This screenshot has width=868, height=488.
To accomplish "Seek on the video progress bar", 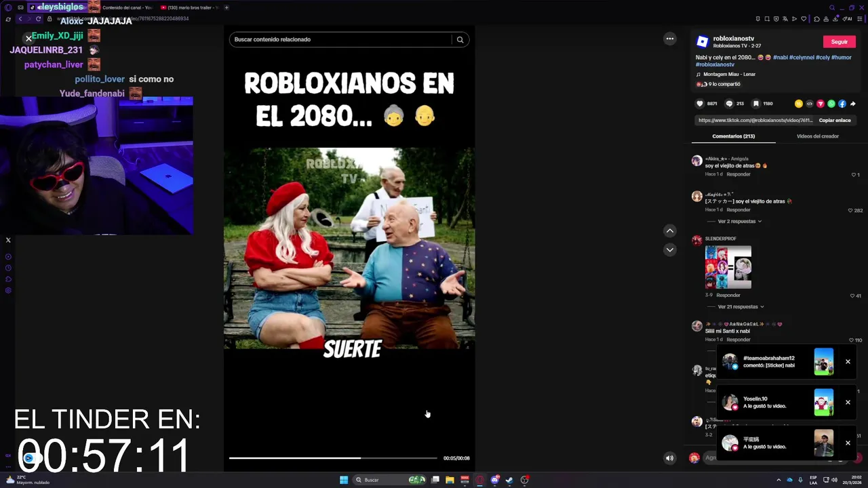I will [333, 458].
